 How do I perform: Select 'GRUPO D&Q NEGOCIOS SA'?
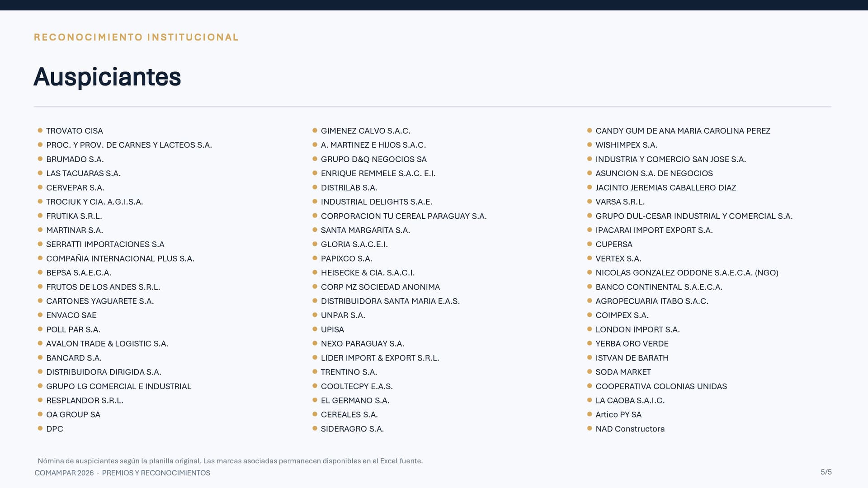tap(374, 160)
